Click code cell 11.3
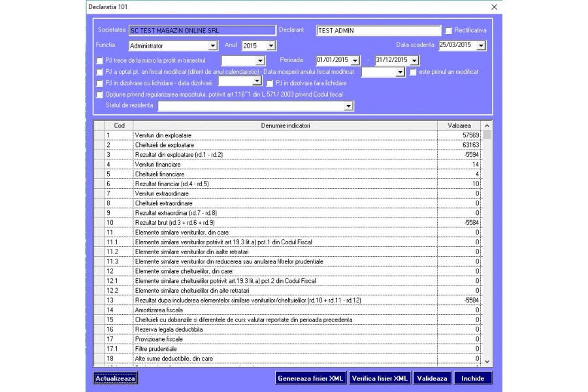Screen dimensions: 588x392 (119, 261)
